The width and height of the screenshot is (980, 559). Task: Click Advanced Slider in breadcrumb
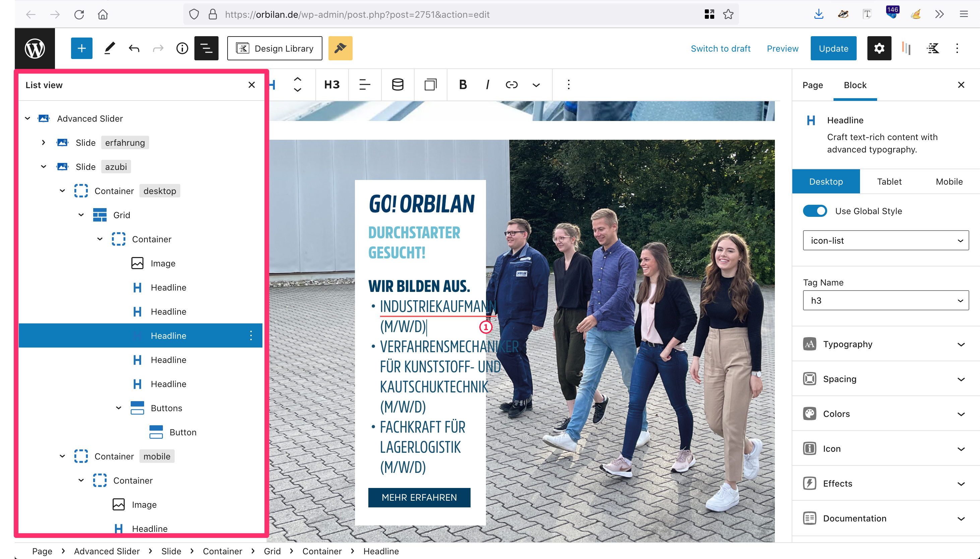(x=107, y=551)
